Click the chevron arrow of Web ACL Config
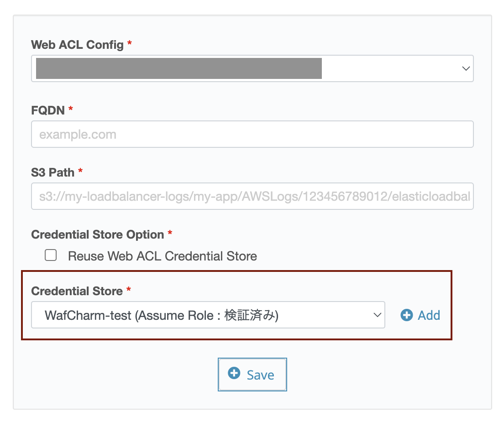 pos(466,68)
